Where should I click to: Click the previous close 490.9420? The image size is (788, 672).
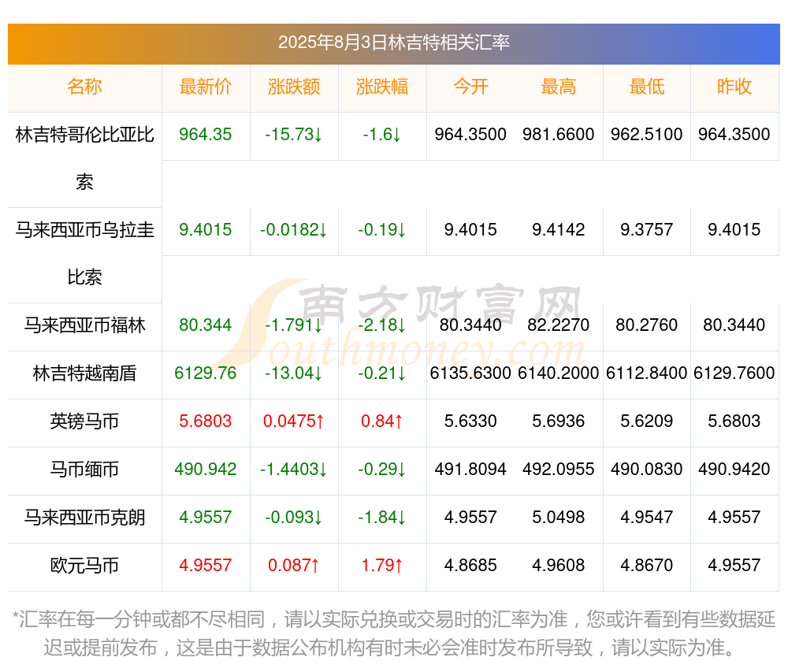click(734, 469)
